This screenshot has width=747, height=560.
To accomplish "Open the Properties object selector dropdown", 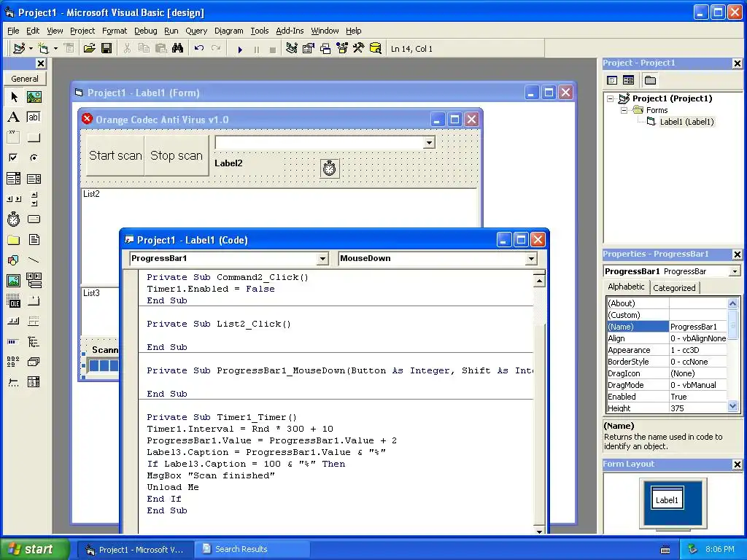I will pyautogui.click(x=735, y=271).
